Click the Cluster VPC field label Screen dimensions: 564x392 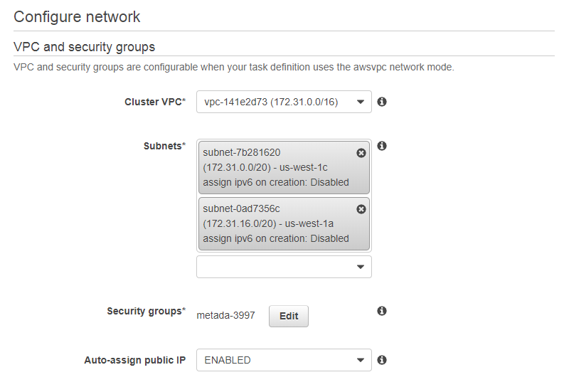coord(154,102)
